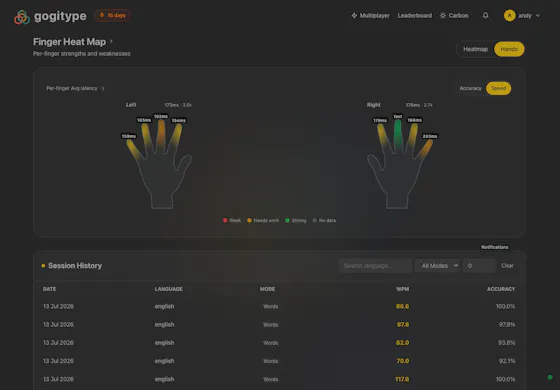Click the 117.6 WPM value
The width and height of the screenshot is (560, 390).
pyautogui.click(x=402, y=379)
